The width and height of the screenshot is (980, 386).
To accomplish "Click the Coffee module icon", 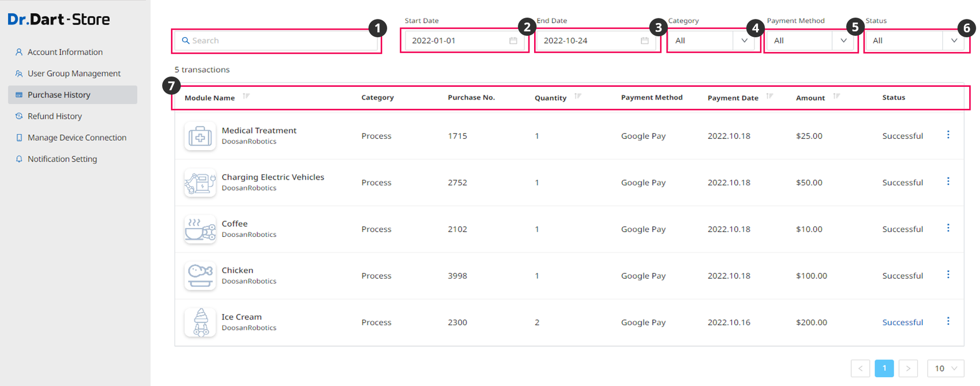I will point(200,229).
